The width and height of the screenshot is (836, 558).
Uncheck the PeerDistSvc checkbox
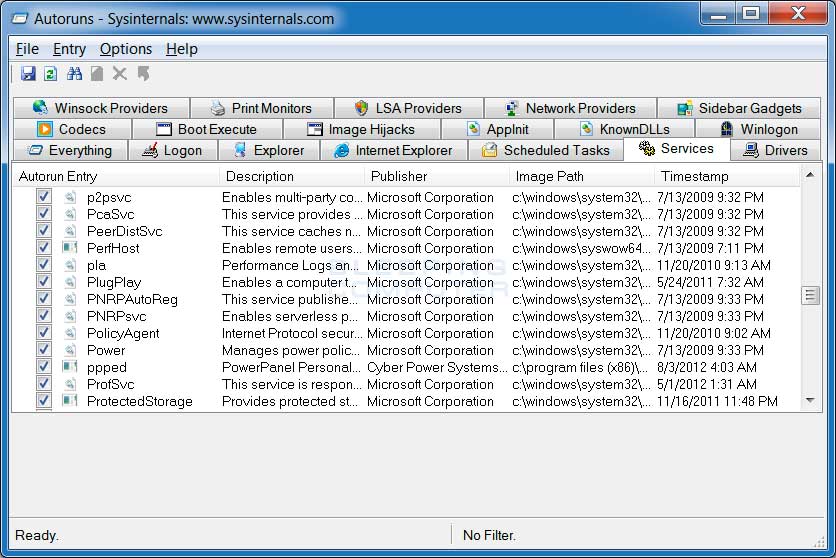pyautogui.click(x=44, y=231)
